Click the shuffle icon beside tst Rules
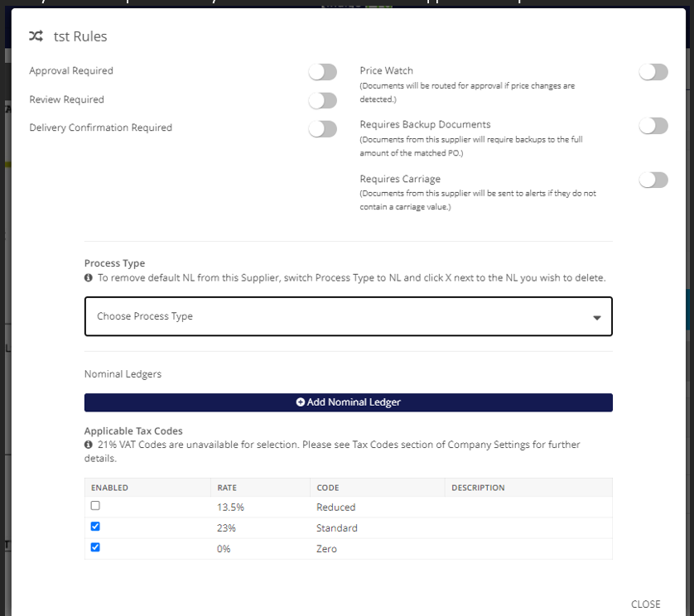This screenshot has width=694, height=616. [x=36, y=36]
